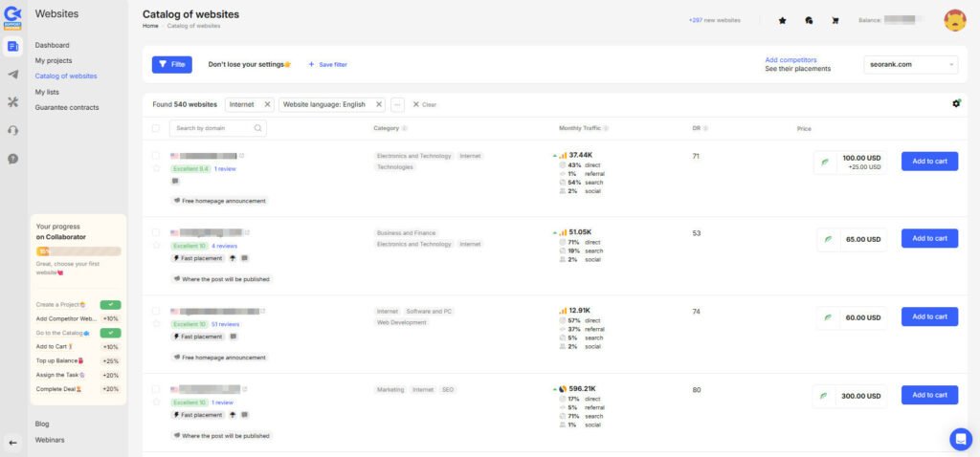Expand more filters with the ellipsis button
The height and width of the screenshot is (457, 980).
point(397,104)
